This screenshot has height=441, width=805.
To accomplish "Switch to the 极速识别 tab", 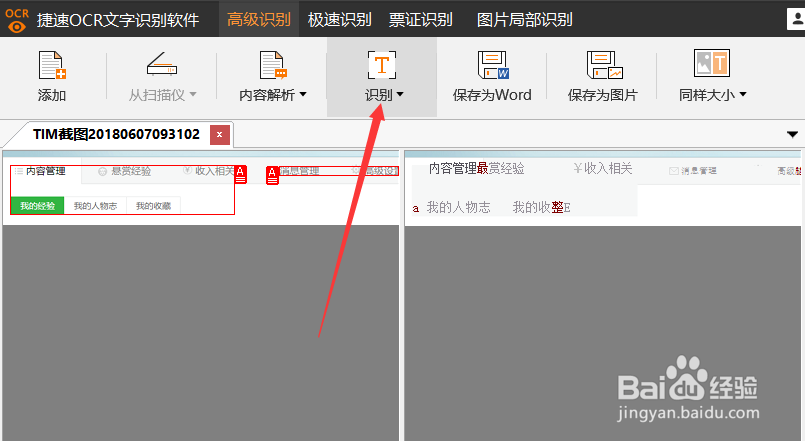I will (339, 20).
